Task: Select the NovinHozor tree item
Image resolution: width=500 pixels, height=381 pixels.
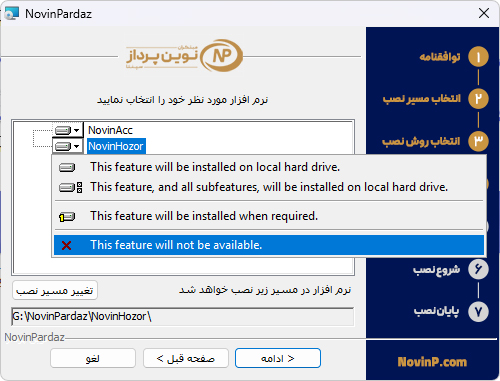Action: coord(116,146)
